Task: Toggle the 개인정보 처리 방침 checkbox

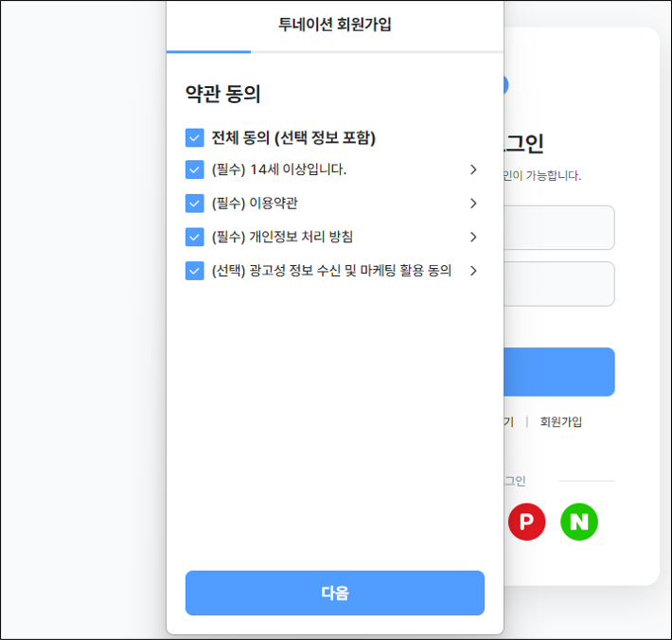Action: pos(195,237)
